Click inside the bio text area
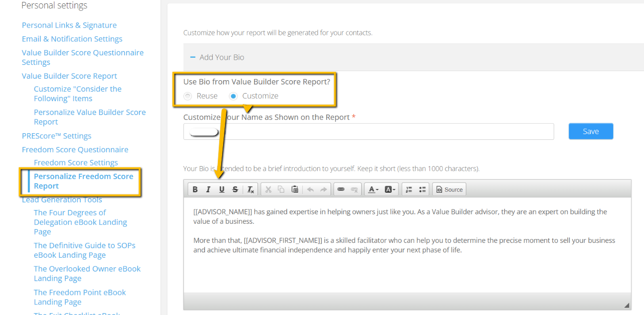Screen dimensions: 644x315 [x=407, y=245]
